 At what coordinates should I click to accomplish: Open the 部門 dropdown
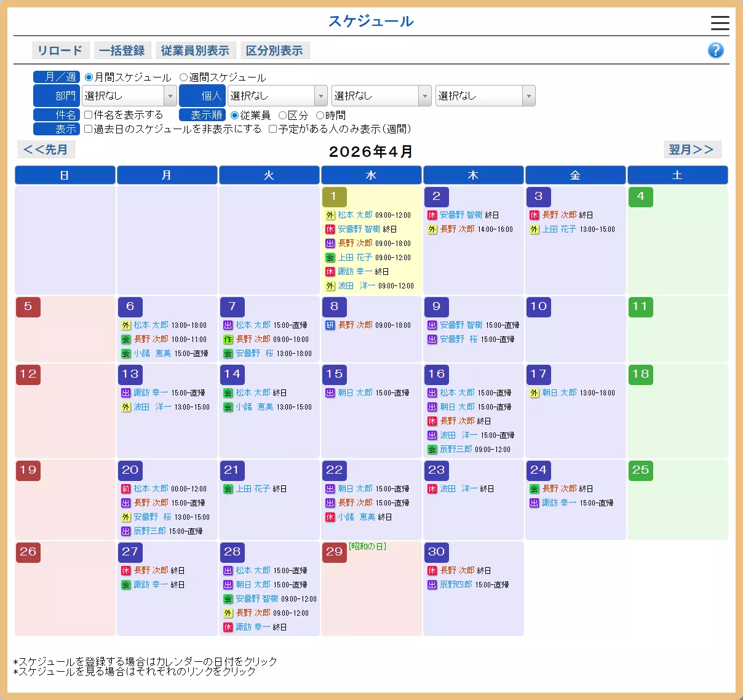130,96
